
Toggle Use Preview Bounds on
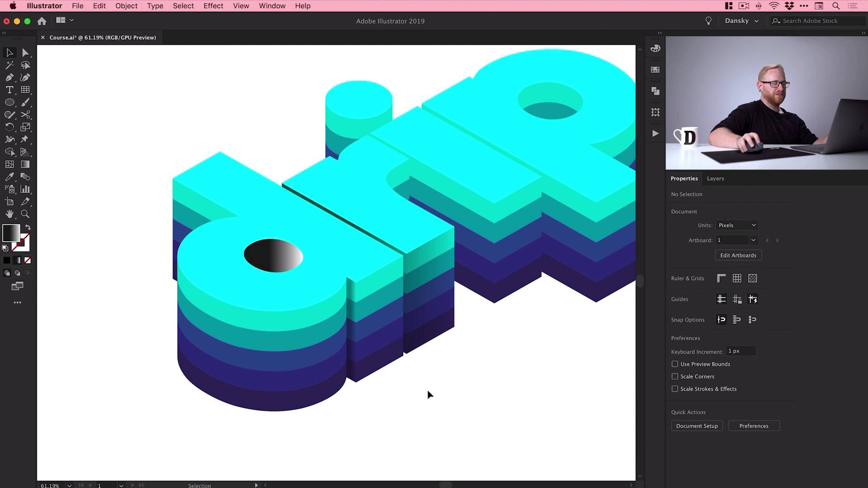675,364
